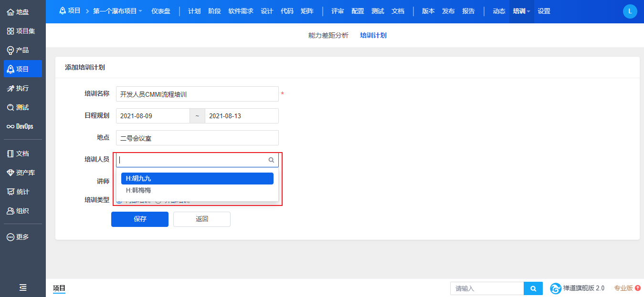Open the 矩阵 menu item

coord(307,11)
